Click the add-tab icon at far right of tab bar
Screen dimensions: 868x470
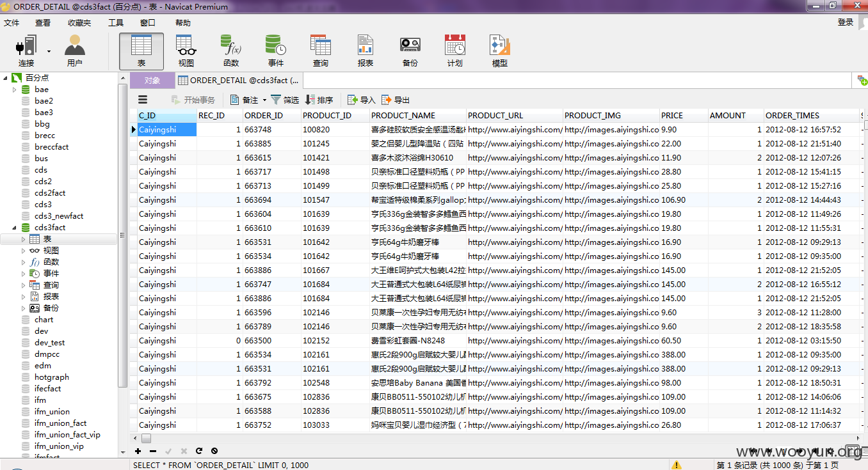click(862, 81)
